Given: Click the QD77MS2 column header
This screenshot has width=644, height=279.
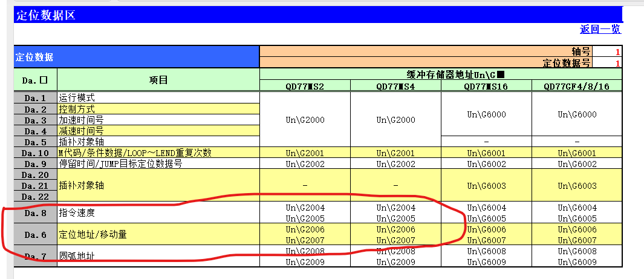Looking at the screenshot, I should [305, 86].
